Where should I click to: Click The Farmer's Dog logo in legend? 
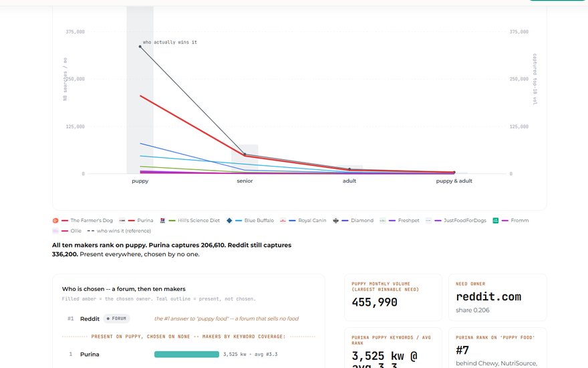pyautogui.click(x=55, y=220)
